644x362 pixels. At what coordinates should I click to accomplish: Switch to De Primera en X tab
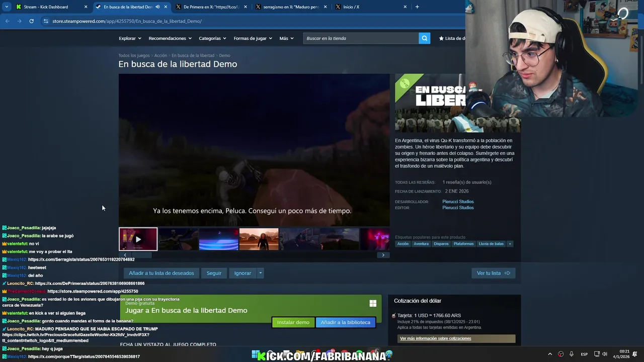pyautogui.click(x=211, y=7)
